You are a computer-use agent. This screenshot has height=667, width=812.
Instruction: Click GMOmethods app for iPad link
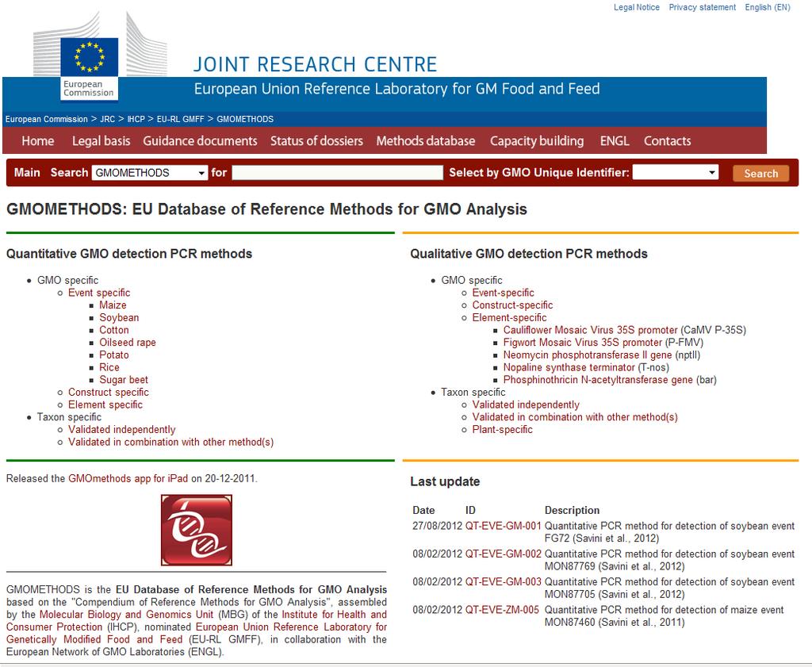[128, 478]
